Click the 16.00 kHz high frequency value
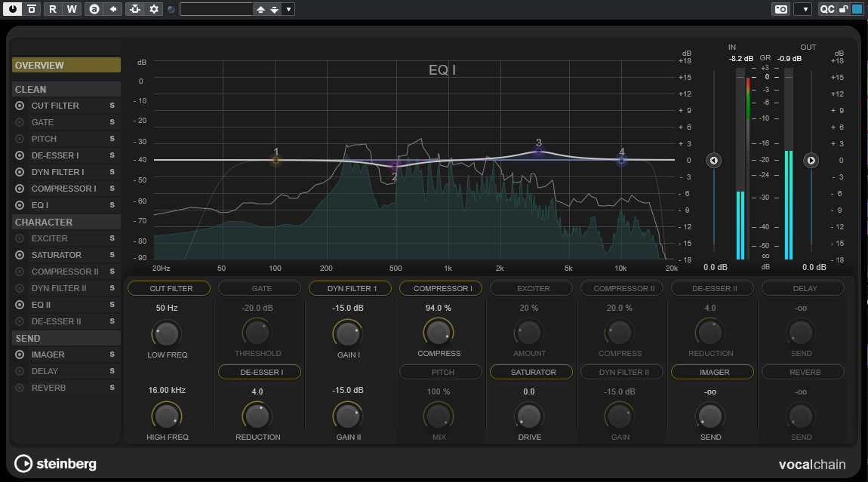 (167, 390)
